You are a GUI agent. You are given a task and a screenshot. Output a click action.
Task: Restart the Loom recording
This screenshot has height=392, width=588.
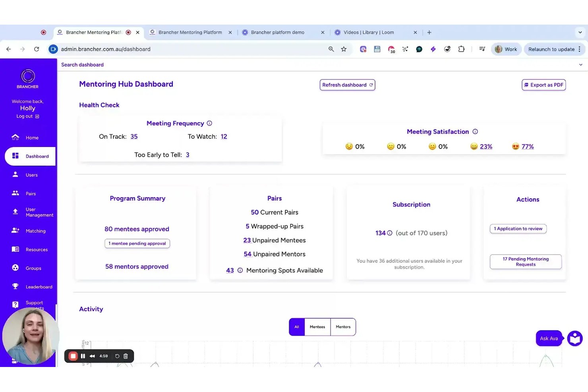117,356
